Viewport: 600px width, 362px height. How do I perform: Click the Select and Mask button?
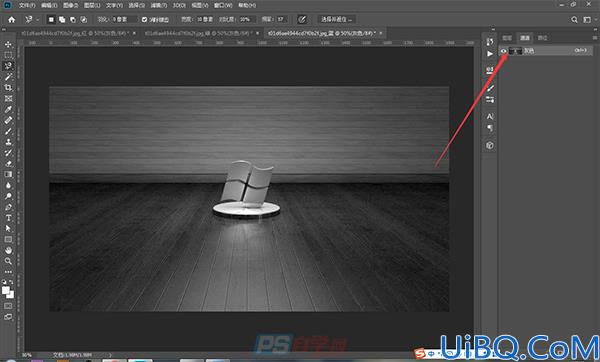[336, 19]
